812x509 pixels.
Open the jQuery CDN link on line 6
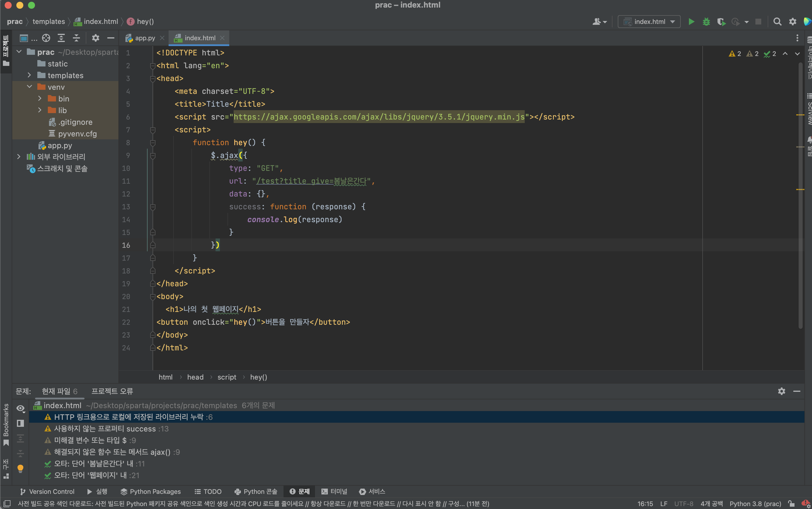(379, 117)
